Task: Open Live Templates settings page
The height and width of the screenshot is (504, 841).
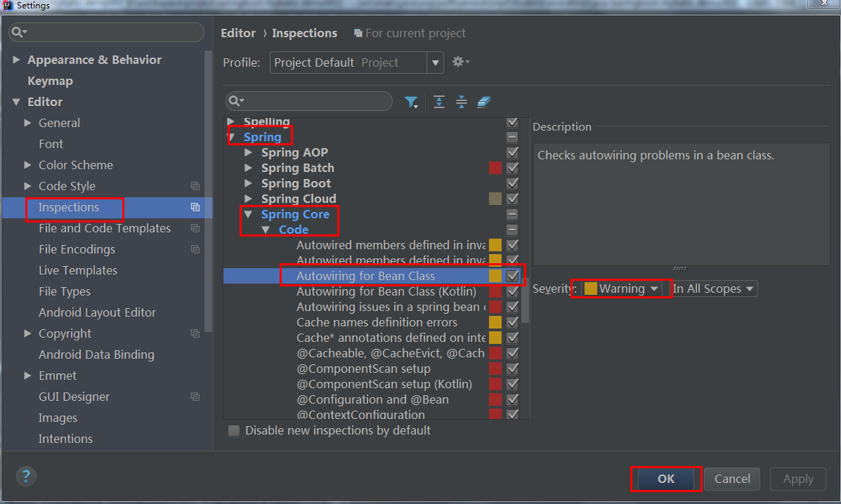Action: click(x=78, y=270)
